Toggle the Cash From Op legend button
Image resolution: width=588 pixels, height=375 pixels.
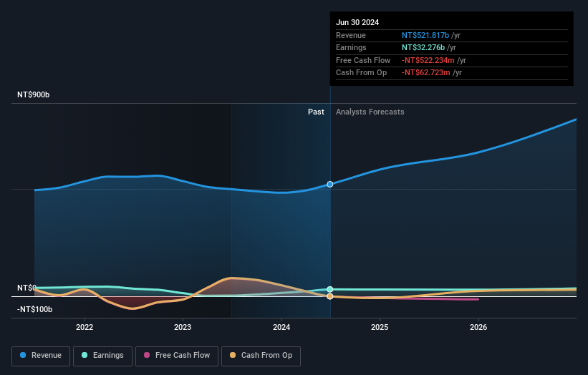(261, 356)
